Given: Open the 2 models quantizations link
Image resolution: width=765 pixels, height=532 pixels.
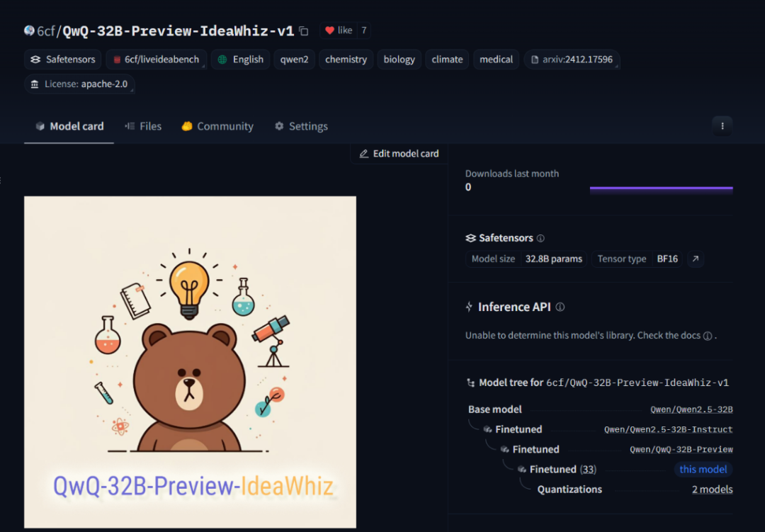Looking at the screenshot, I should pos(712,489).
